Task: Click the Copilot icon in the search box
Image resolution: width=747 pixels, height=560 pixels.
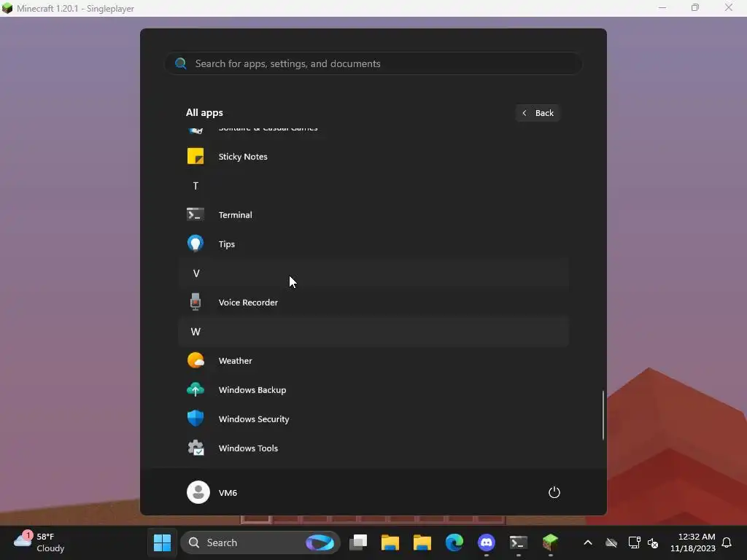Action: 320,542
